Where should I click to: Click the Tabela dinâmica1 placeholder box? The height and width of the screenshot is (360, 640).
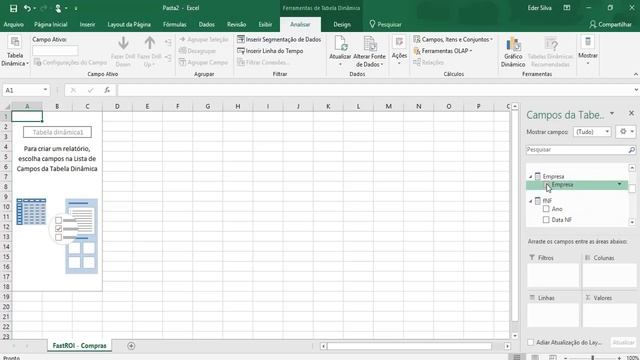tap(58, 132)
